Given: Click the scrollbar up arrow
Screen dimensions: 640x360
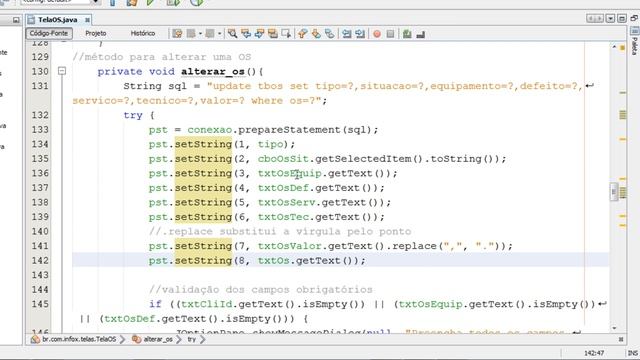Looking at the screenshot, I should pyautogui.click(x=614, y=47).
